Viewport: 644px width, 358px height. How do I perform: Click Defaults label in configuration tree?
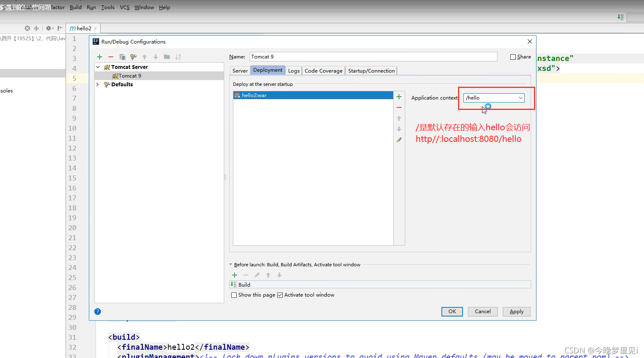(x=122, y=84)
